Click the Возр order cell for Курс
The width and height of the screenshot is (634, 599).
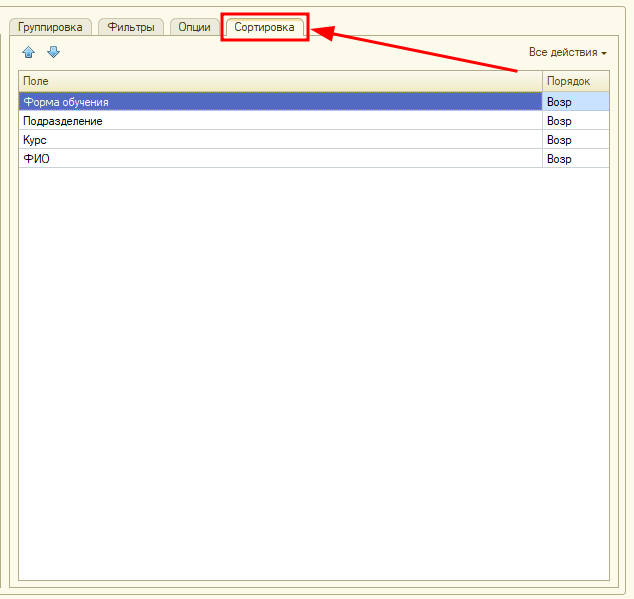(x=575, y=140)
